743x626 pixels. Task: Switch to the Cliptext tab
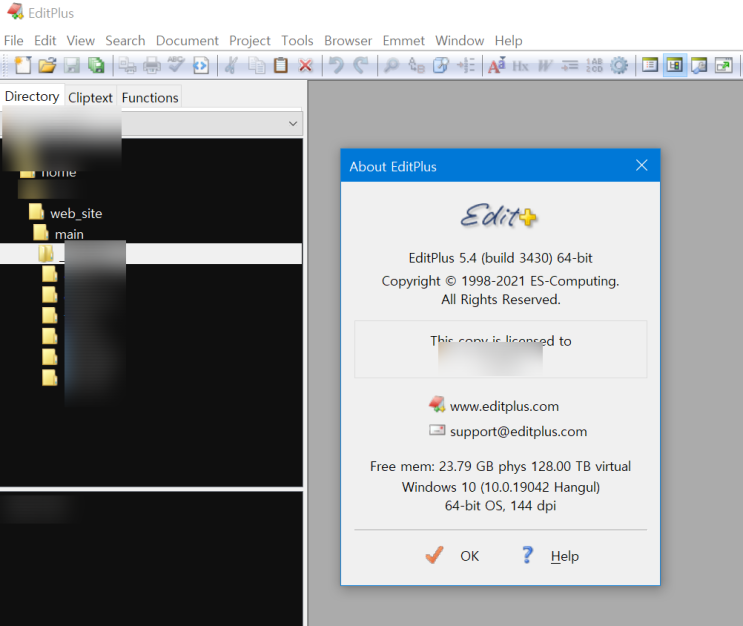tap(91, 98)
